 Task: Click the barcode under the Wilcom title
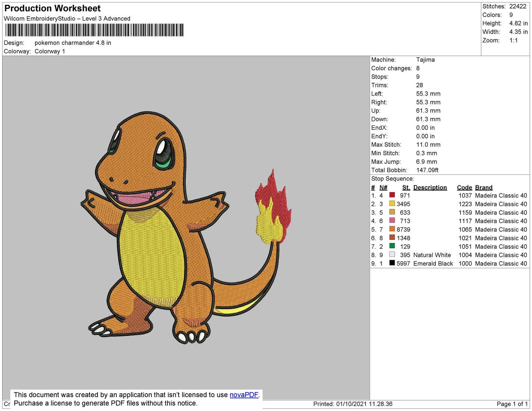tap(94, 30)
